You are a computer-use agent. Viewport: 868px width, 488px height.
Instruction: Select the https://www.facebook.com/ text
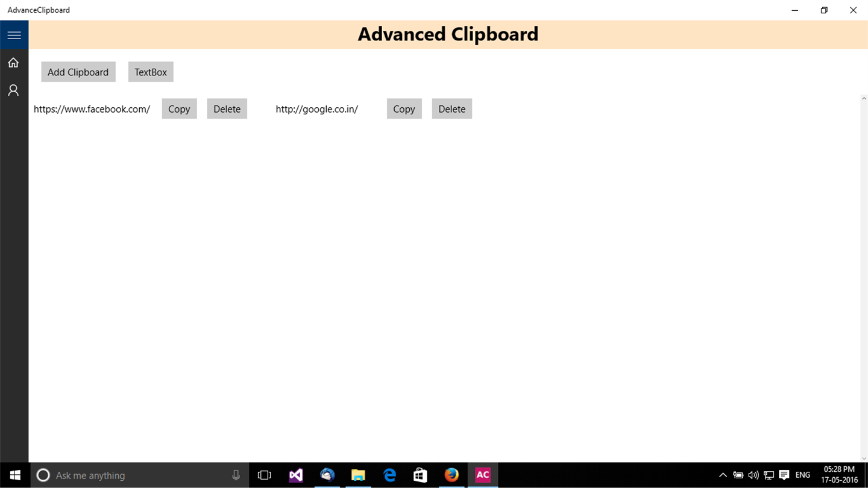92,109
